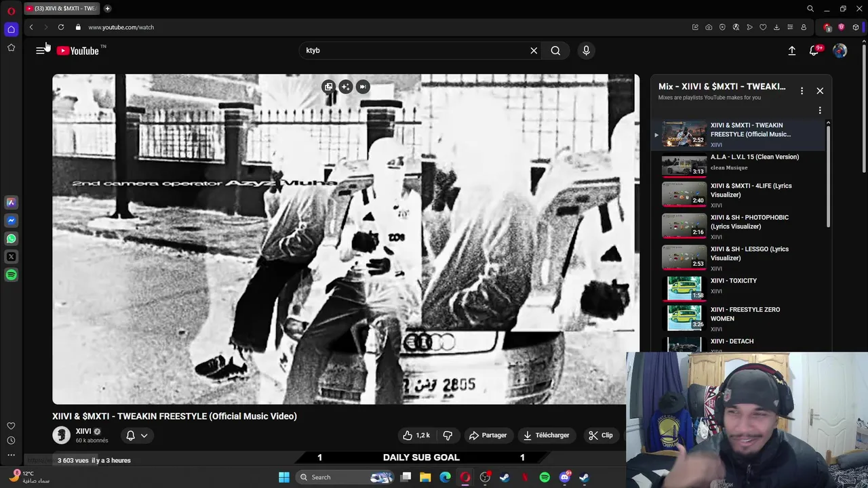Screen dimensions: 868x488
Task: Reload the page with refresh icon
Action: click(61, 27)
